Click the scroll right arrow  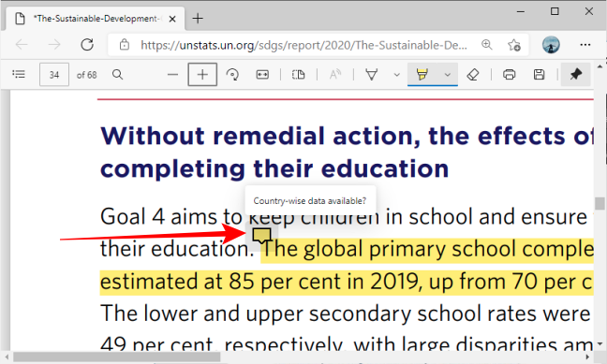pos(587,357)
